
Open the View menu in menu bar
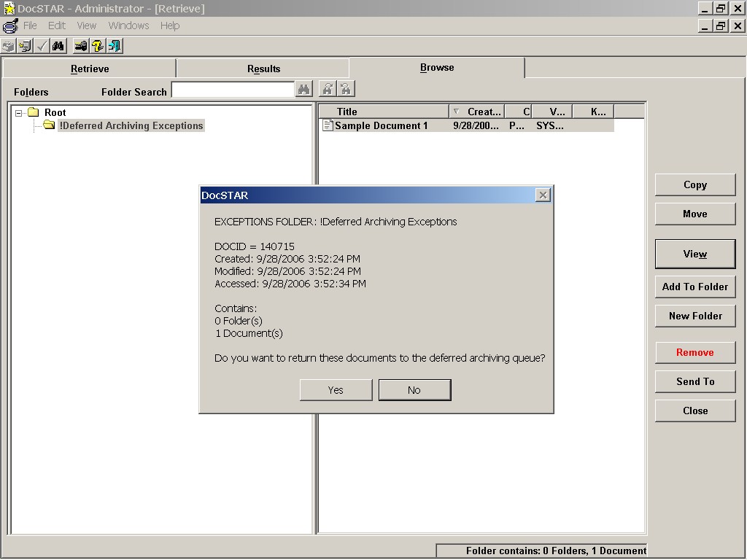coord(87,26)
